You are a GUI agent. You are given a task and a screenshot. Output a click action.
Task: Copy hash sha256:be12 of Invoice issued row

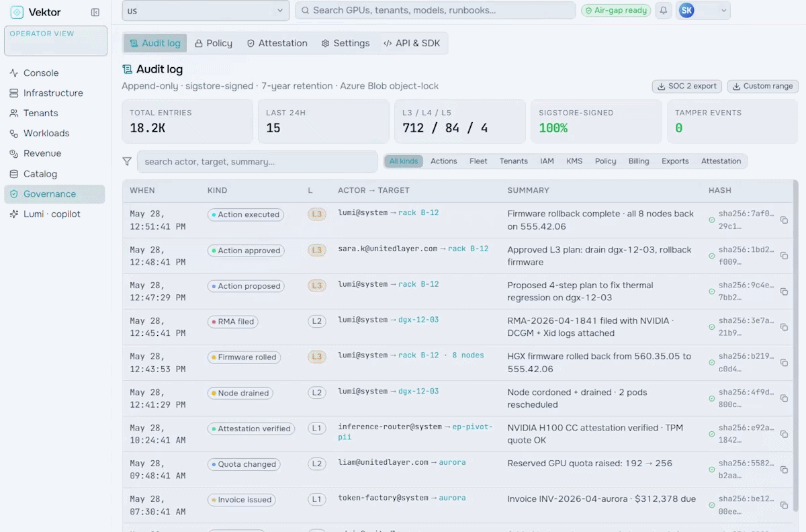[x=784, y=505]
